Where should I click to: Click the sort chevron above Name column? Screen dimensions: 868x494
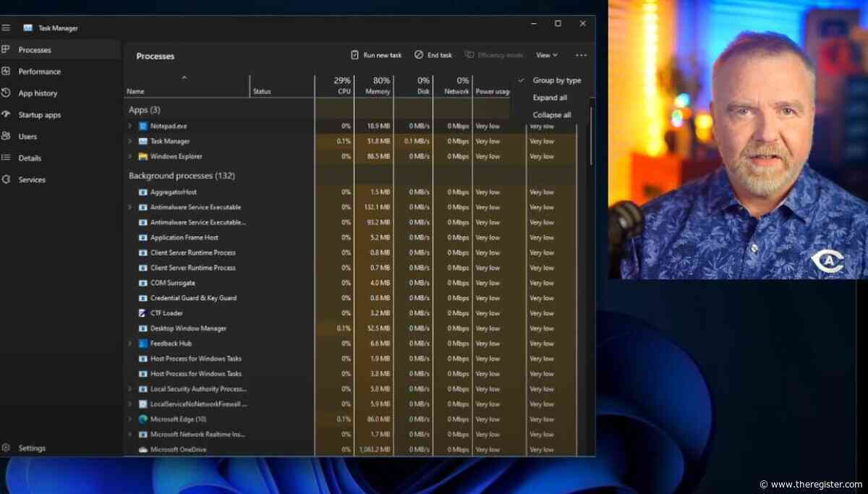[184, 77]
